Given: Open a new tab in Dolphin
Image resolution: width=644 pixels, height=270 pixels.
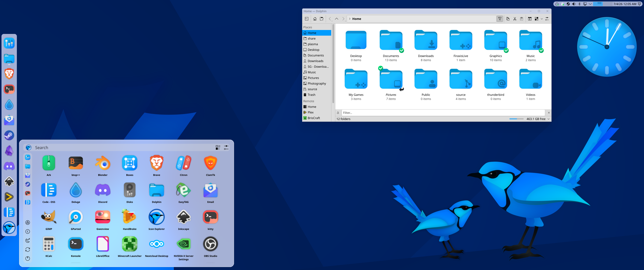Looking at the screenshot, I should coord(321,19).
